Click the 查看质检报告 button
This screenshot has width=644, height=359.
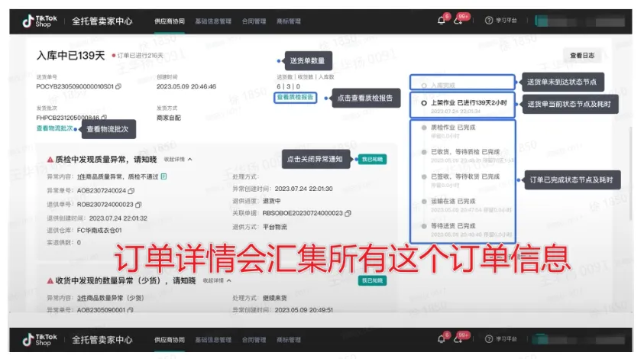pos(296,97)
